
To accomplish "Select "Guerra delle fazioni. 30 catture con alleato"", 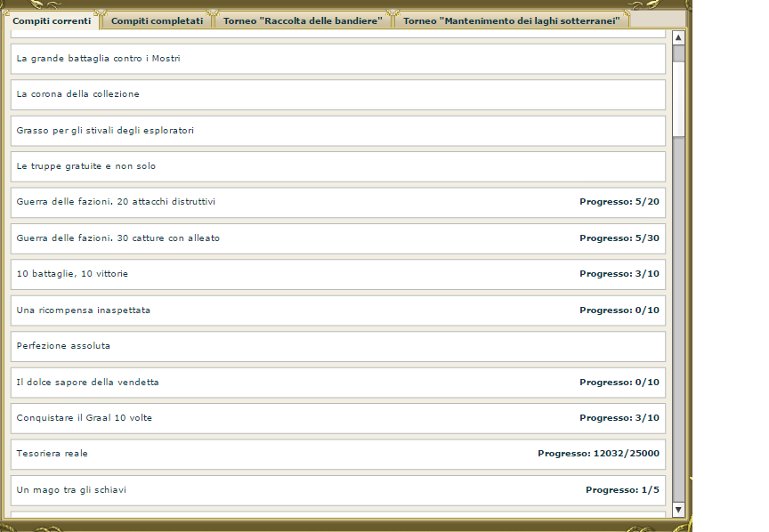I will [337, 238].
